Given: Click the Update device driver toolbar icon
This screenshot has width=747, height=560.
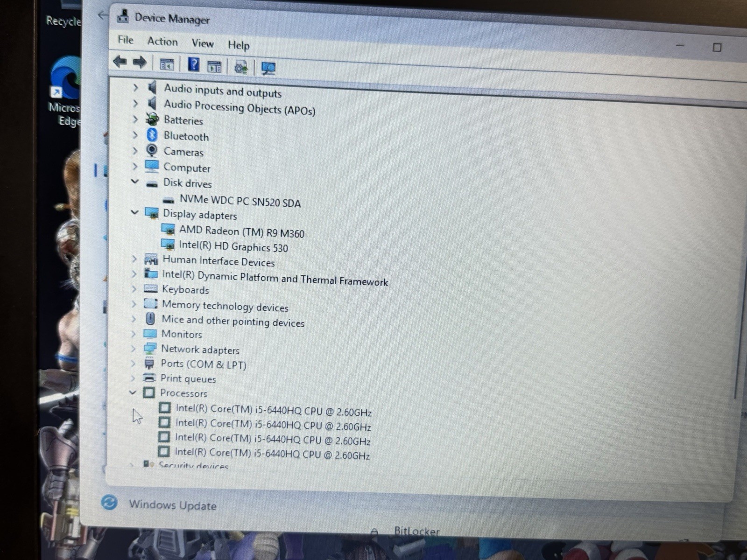Looking at the screenshot, I should (241, 68).
